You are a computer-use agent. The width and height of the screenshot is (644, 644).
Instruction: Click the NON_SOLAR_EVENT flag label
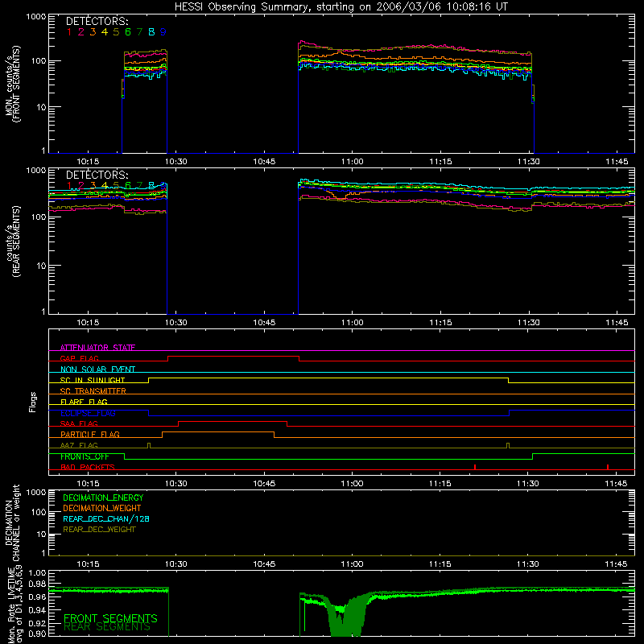click(97, 369)
